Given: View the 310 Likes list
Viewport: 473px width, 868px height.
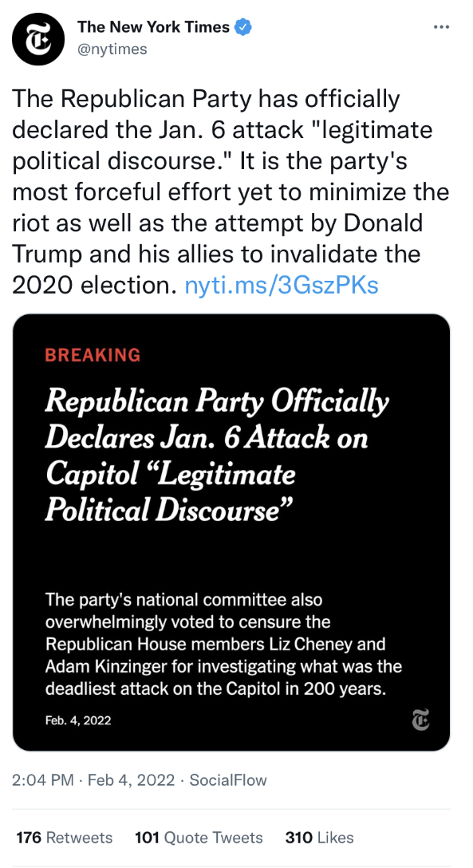Looking at the screenshot, I should pyautogui.click(x=319, y=838).
